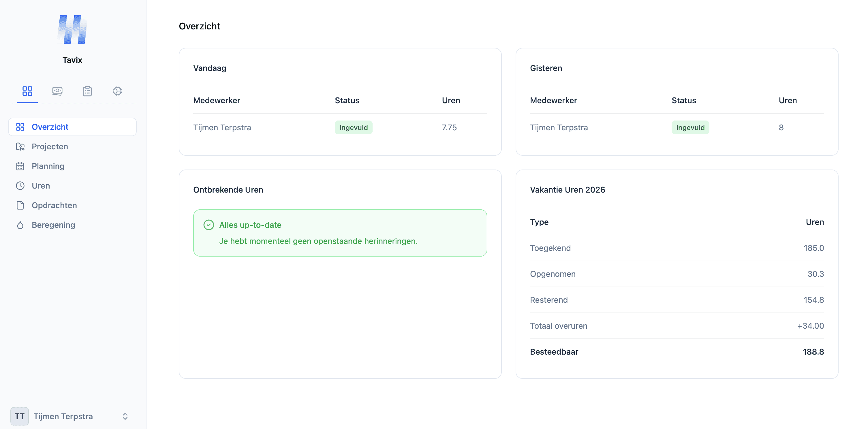Click the Projecten folder icon
The image size is (868, 429).
coord(20,146)
